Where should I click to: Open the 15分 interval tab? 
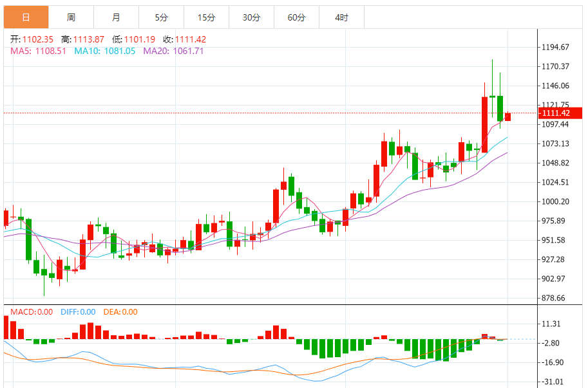(206, 17)
